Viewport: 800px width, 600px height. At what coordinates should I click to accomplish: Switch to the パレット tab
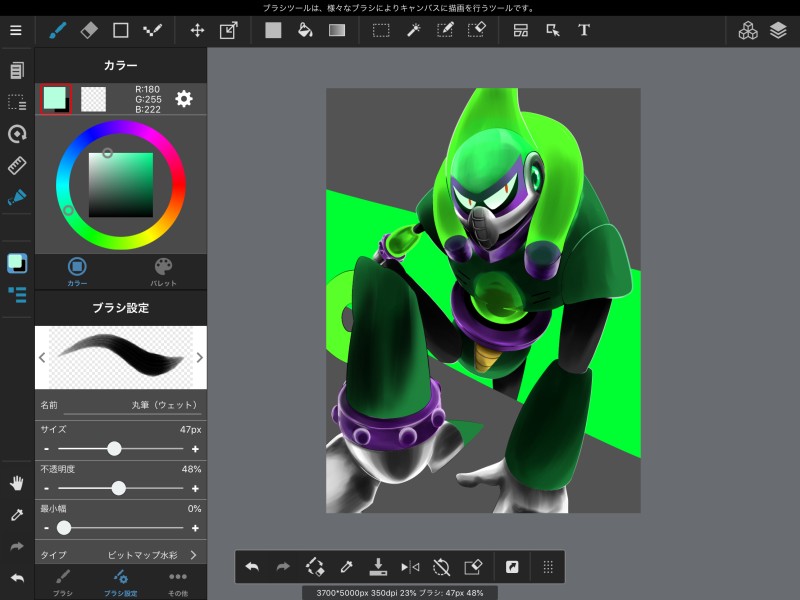click(x=163, y=271)
